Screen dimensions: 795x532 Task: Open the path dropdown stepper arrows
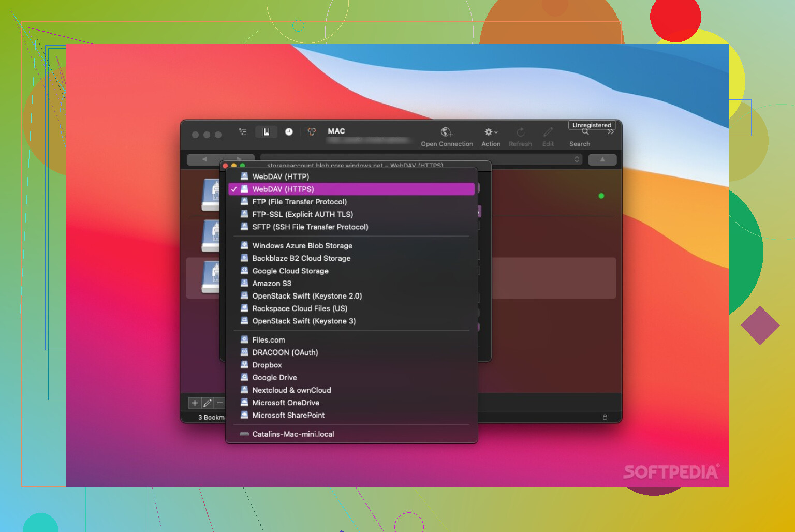point(577,159)
